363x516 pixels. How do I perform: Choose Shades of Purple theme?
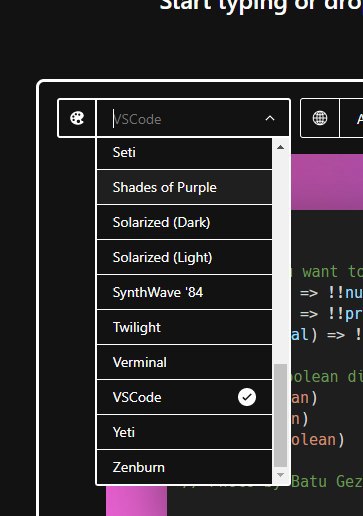tap(184, 187)
